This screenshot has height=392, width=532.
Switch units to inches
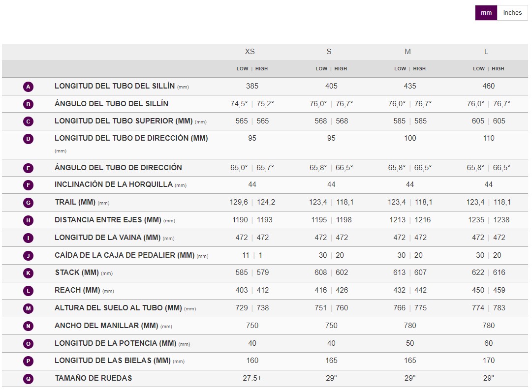point(512,13)
